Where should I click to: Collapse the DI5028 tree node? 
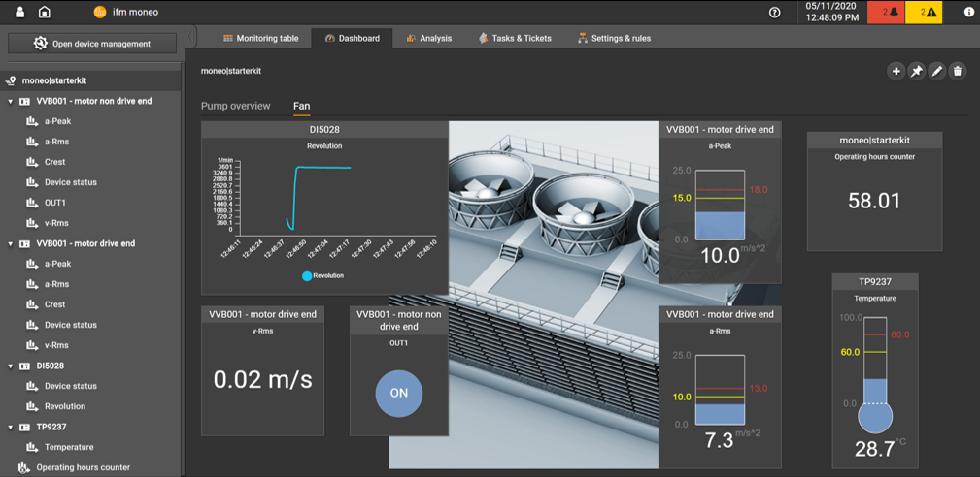(11, 366)
